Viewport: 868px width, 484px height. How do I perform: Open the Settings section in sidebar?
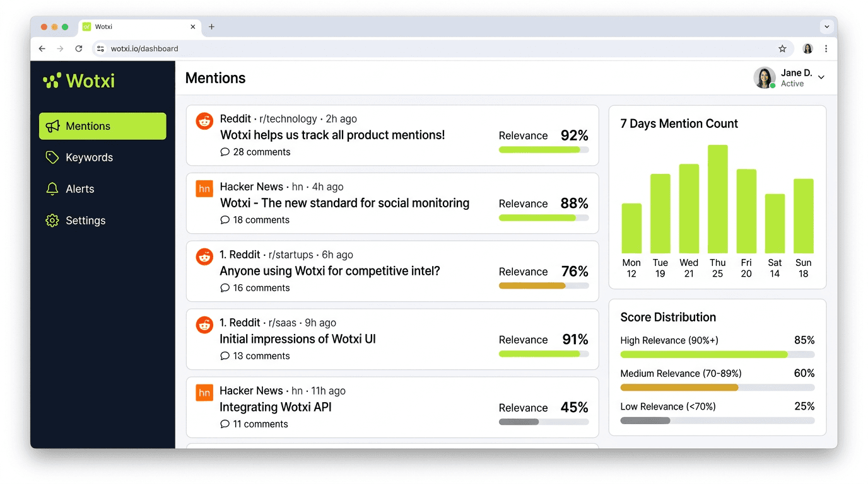tap(103, 221)
